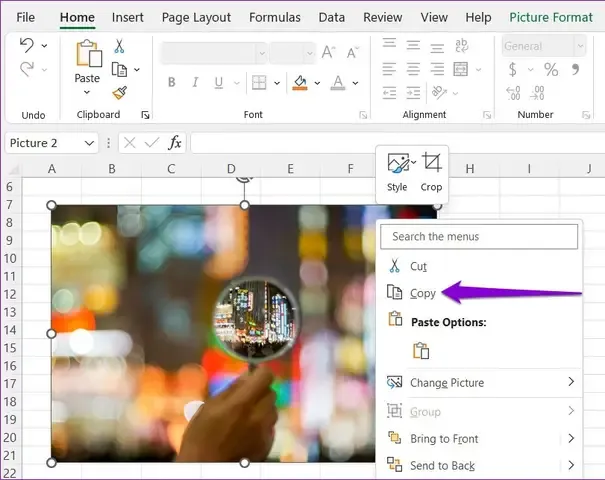Switch to the Formulas tab

point(275,17)
